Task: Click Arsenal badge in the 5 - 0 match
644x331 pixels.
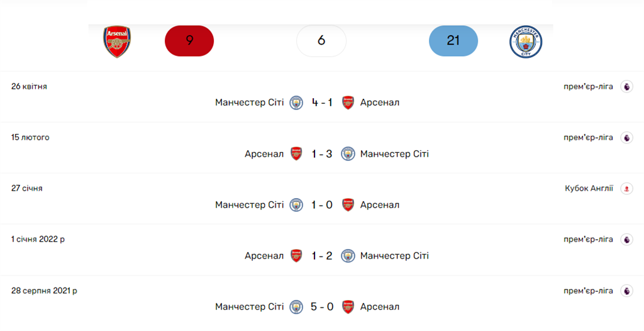Action: coord(348,307)
